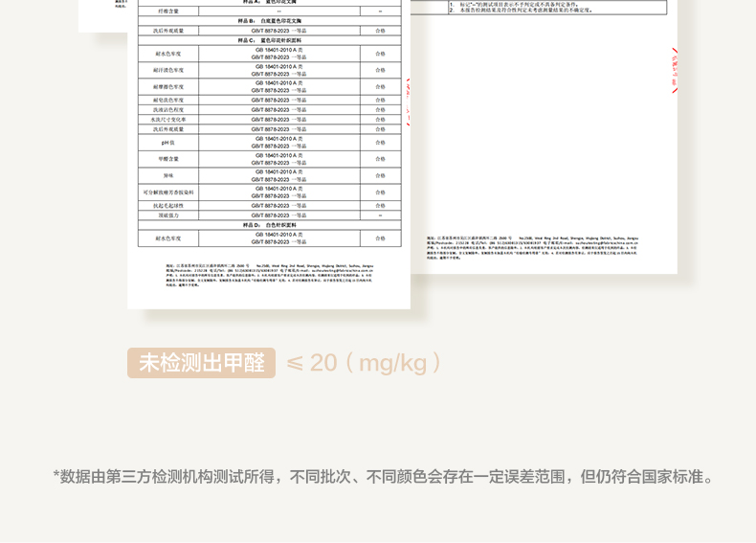Click the 甲醛含量 row label in the report

pyautogui.click(x=168, y=159)
